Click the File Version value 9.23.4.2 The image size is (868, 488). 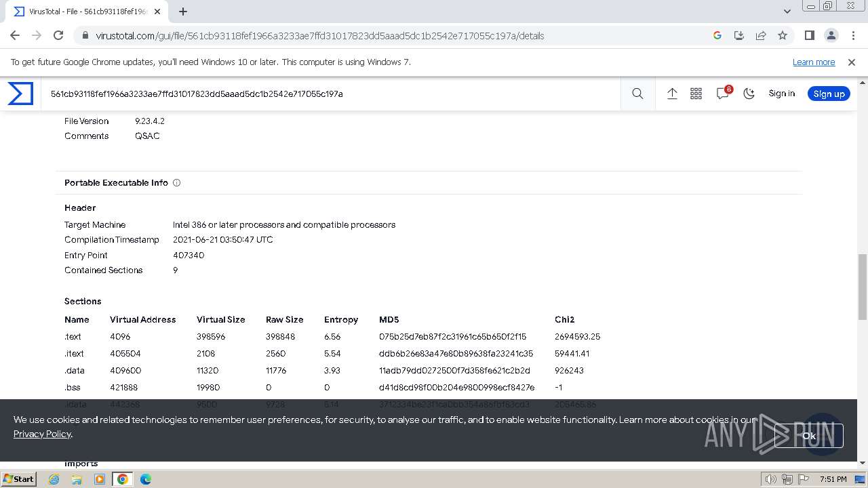(x=150, y=121)
